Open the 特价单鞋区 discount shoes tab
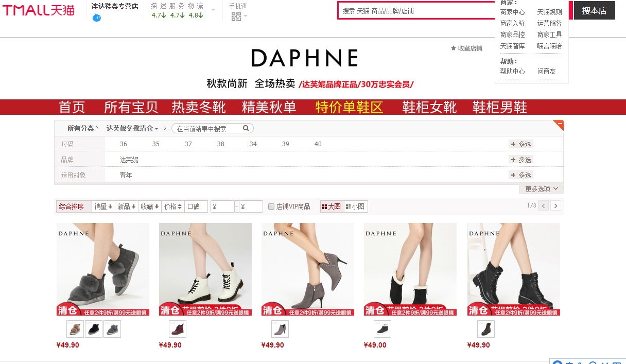626x364 pixels. [350, 107]
